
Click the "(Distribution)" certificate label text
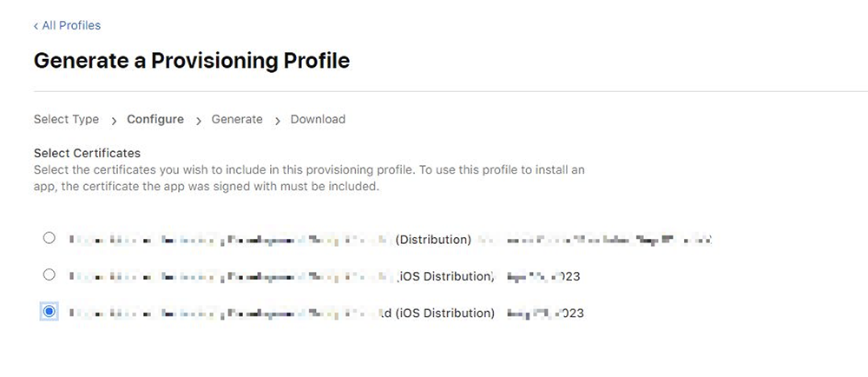click(x=433, y=239)
